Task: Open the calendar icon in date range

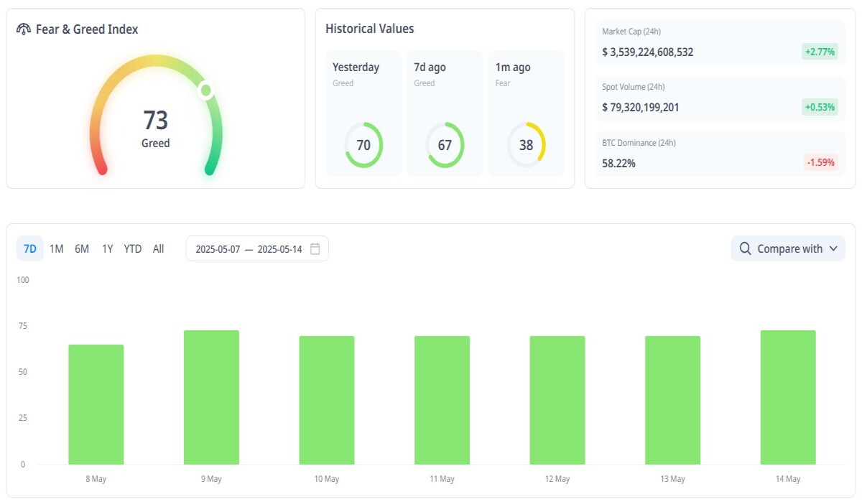Action: tap(315, 248)
